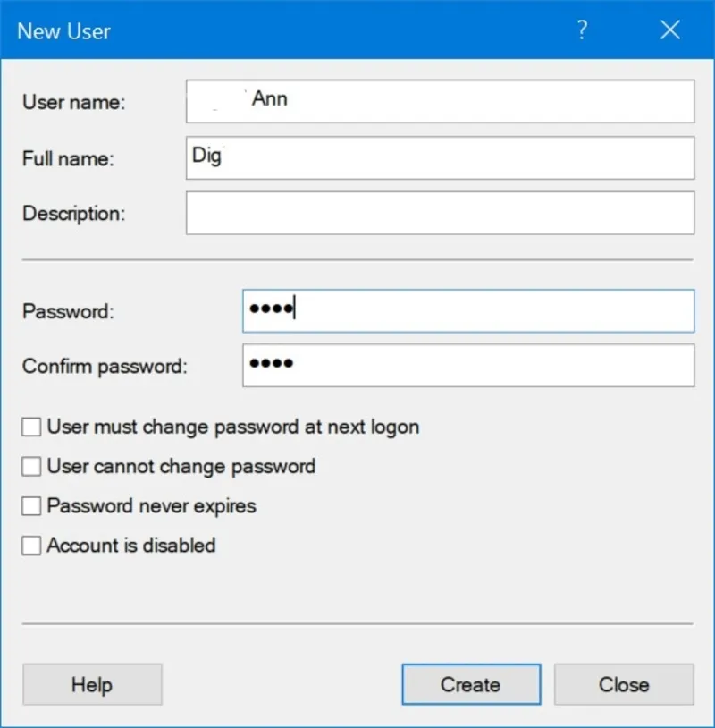Click the empty Description text box
The height and width of the screenshot is (728, 715).
(440, 213)
